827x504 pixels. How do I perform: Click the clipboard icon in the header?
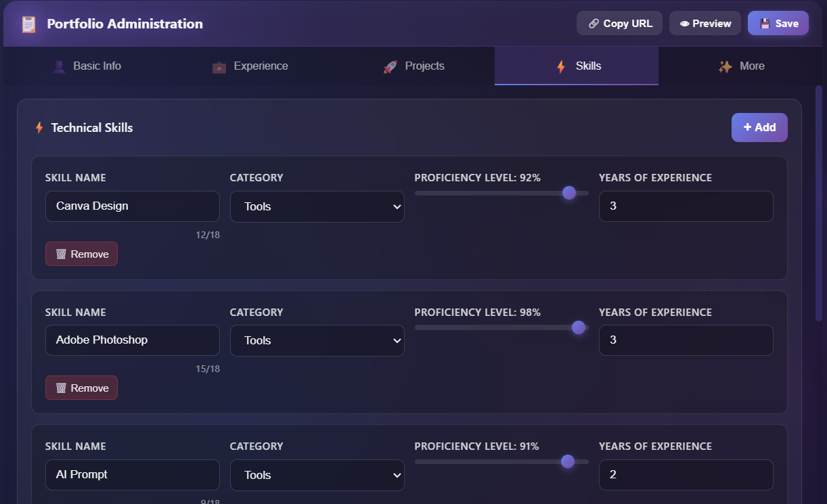point(27,23)
